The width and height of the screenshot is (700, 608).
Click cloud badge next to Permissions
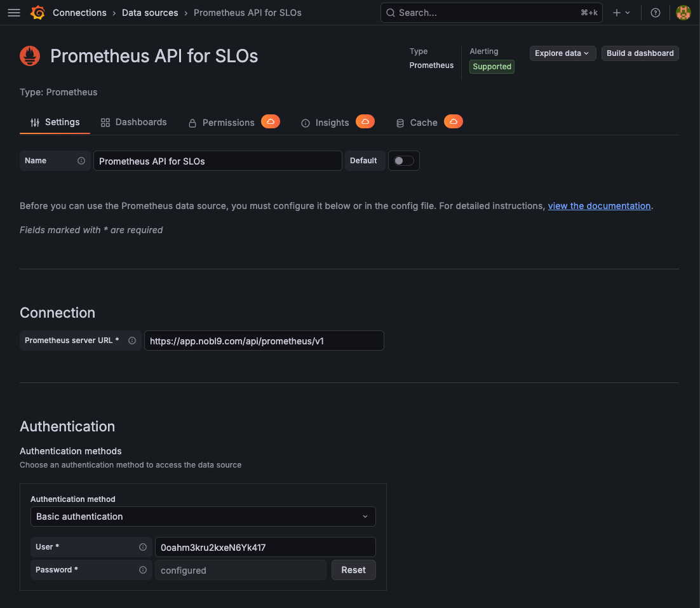click(271, 121)
